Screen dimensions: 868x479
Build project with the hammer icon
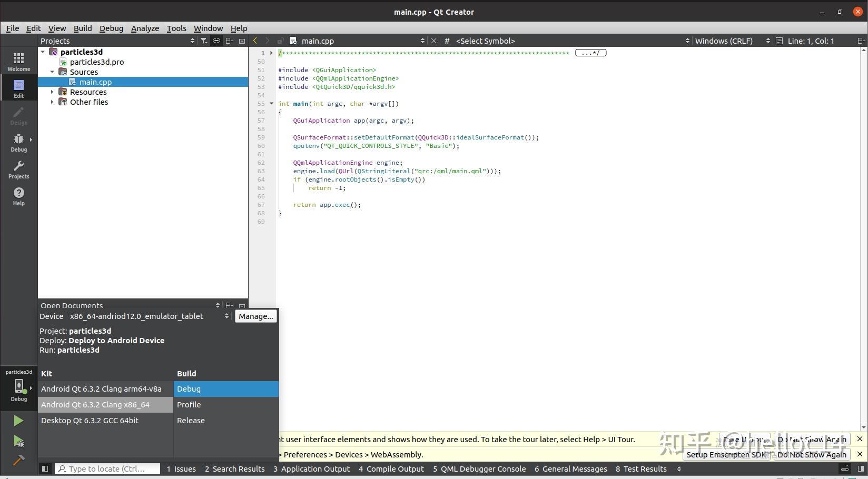click(x=18, y=461)
